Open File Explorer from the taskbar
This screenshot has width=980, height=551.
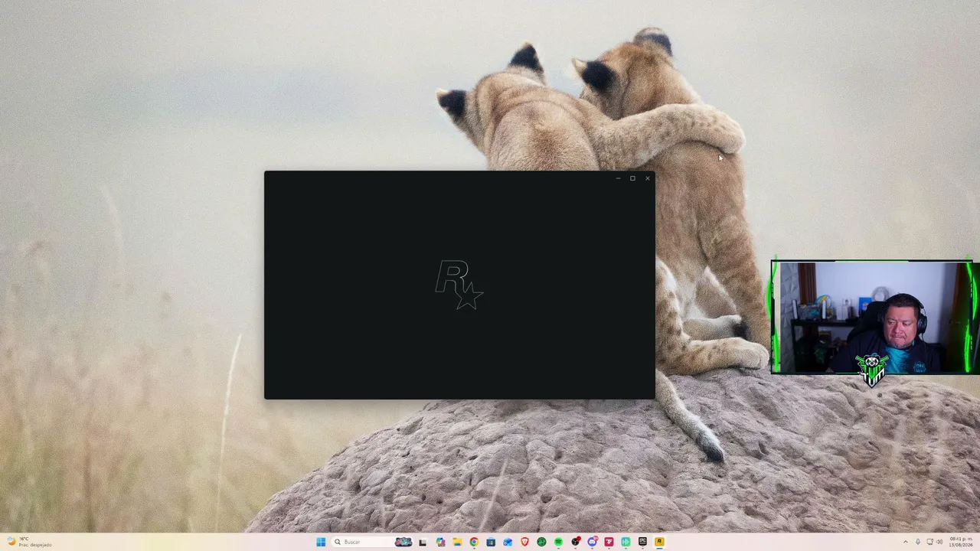[x=457, y=542]
